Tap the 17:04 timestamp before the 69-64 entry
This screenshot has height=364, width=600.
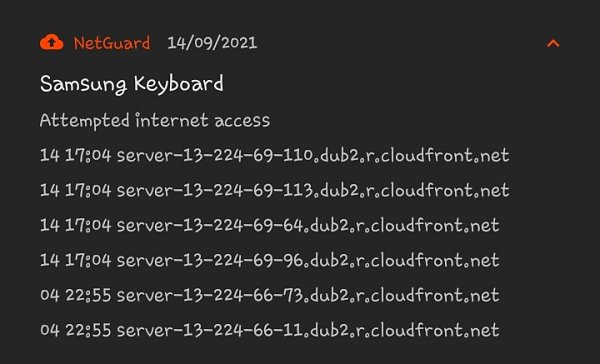pos(88,225)
